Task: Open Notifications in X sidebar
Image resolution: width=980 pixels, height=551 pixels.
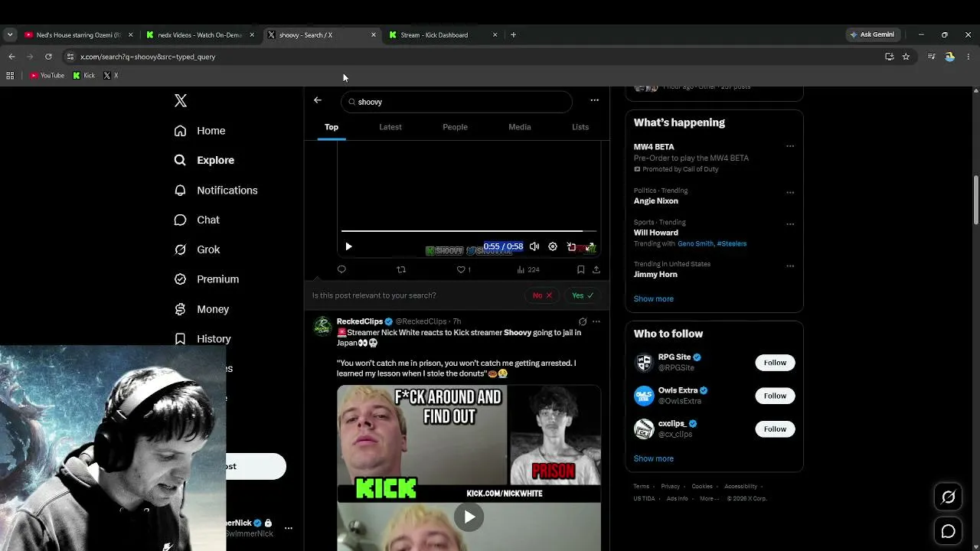Action: (x=216, y=191)
